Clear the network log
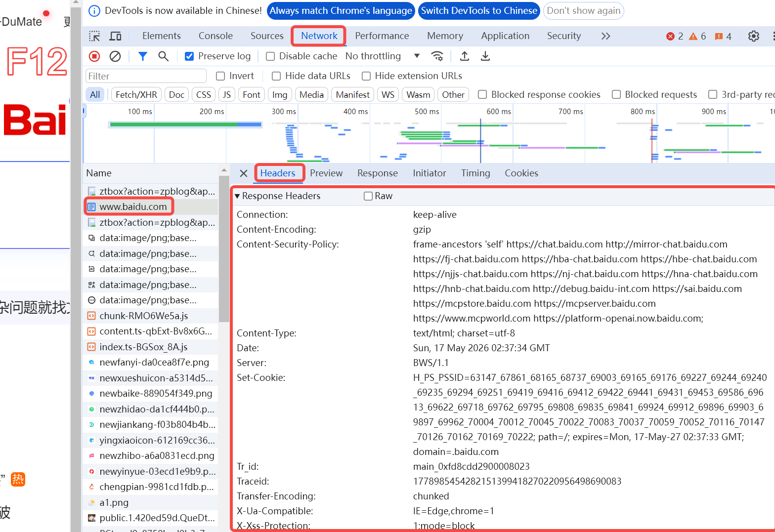Viewport: 775px width, 532px height. tap(115, 56)
